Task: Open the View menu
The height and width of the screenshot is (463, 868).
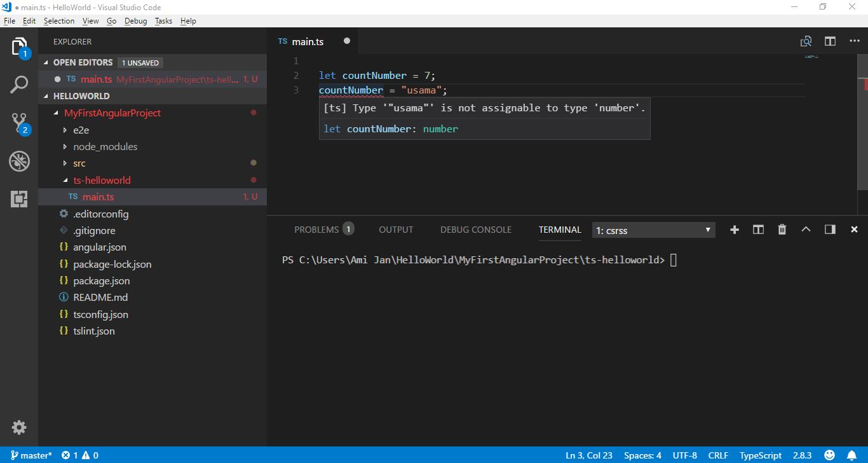Action: [x=91, y=21]
